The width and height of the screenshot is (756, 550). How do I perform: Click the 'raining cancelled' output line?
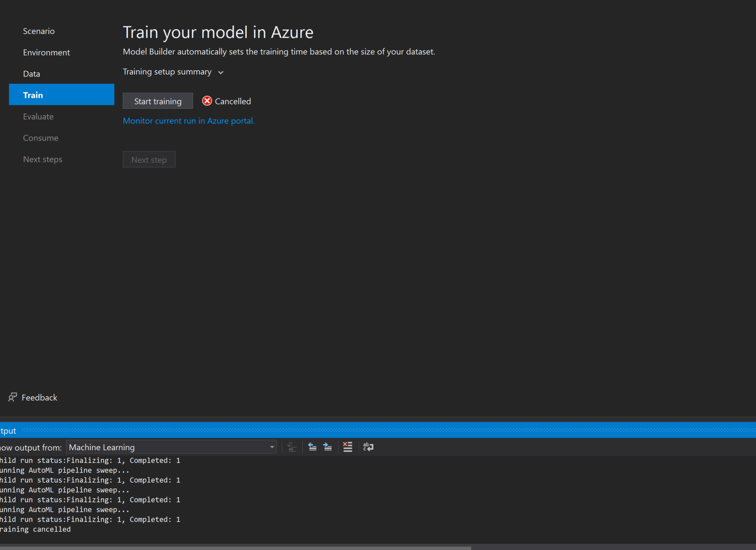point(35,529)
